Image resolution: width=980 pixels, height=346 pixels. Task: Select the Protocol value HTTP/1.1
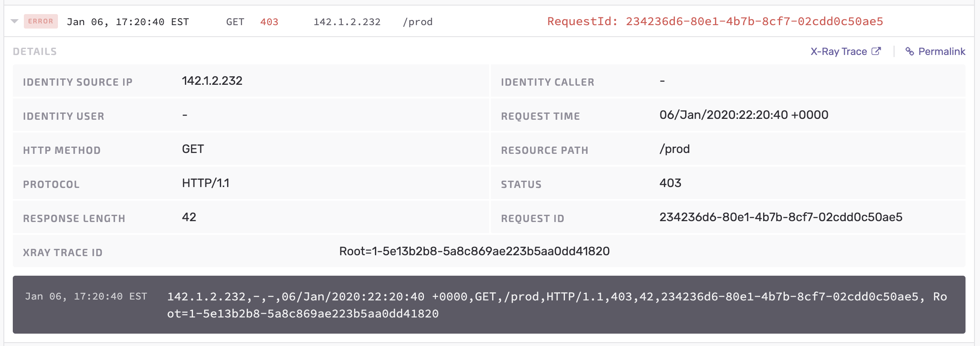point(205,183)
